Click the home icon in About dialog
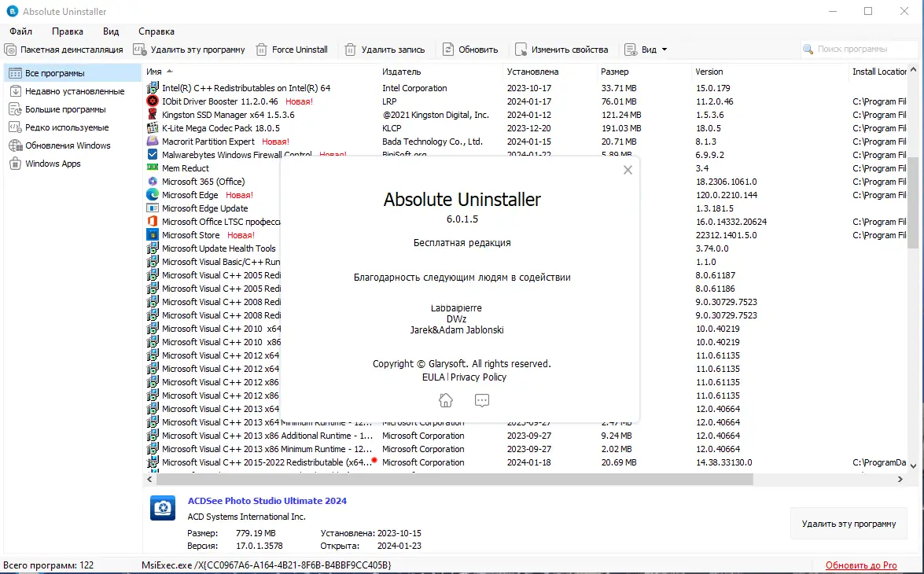This screenshot has height=574, width=924. 446,400
